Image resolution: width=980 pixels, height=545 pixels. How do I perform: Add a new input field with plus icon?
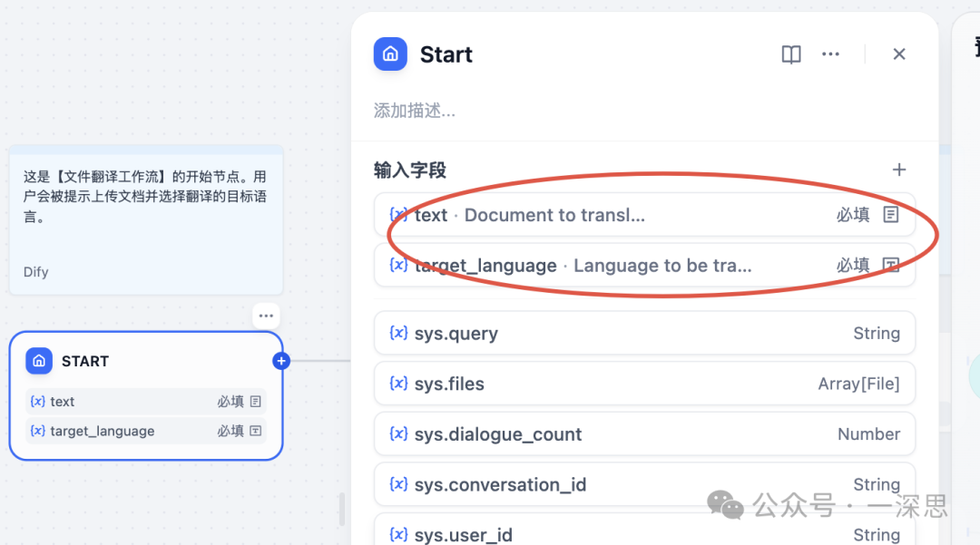899,170
